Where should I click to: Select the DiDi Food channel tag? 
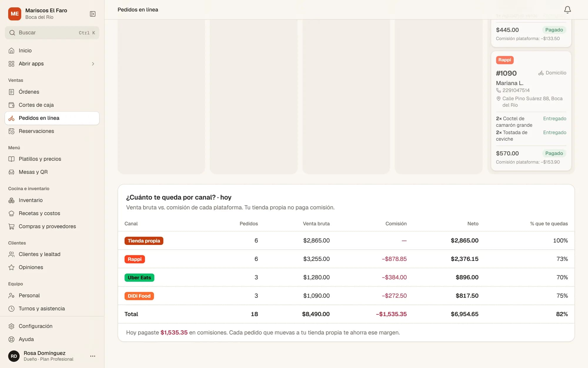click(x=139, y=296)
